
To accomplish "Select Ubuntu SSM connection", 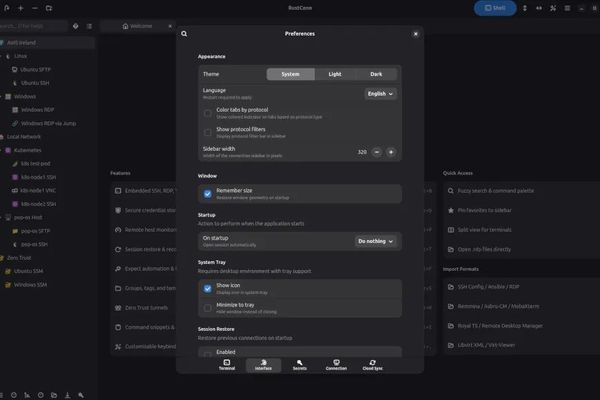I will click(28, 271).
